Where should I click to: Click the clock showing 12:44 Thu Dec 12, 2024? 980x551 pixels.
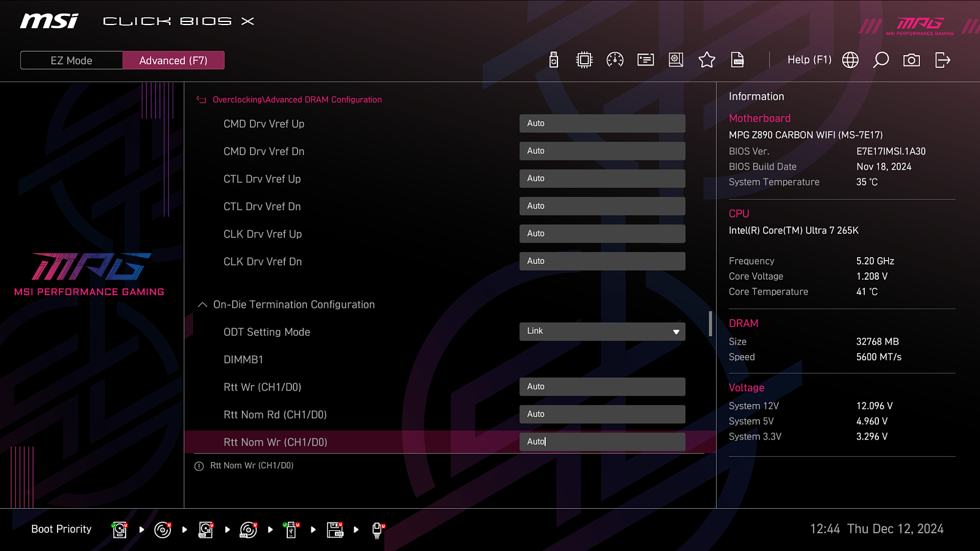point(877,529)
